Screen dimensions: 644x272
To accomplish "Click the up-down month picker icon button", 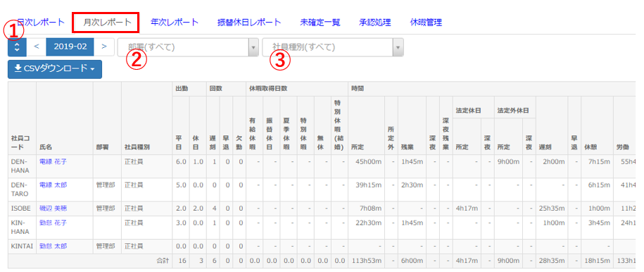I will (17, 47).
